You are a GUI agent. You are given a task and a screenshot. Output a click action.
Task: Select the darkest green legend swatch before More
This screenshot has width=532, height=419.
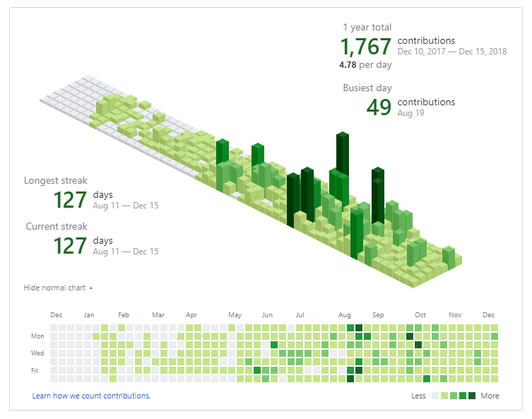click(472, 396)
